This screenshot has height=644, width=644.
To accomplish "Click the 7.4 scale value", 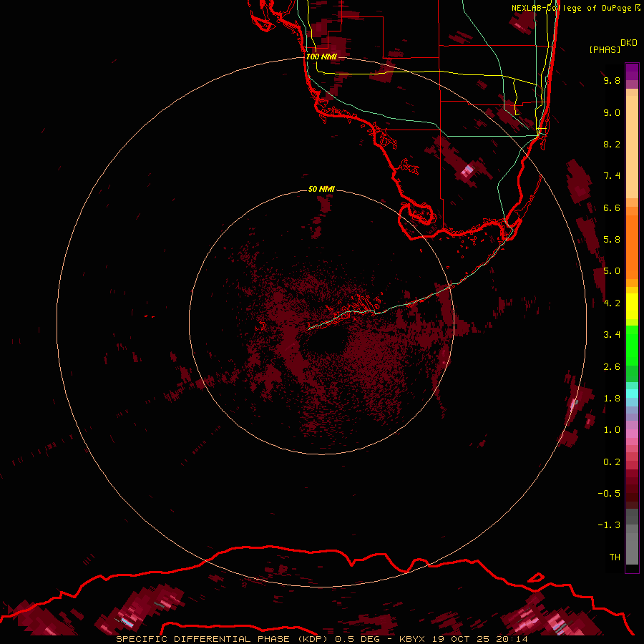I will point(612,176).
